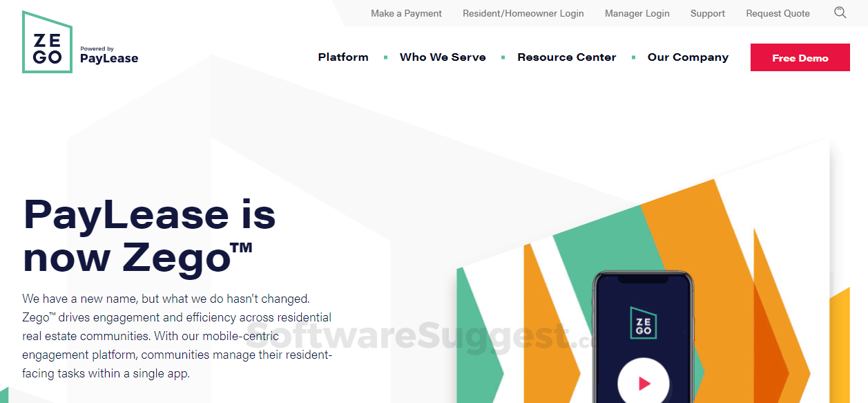
Task: Select Make a Payment in the top bar
Action: 406,13
